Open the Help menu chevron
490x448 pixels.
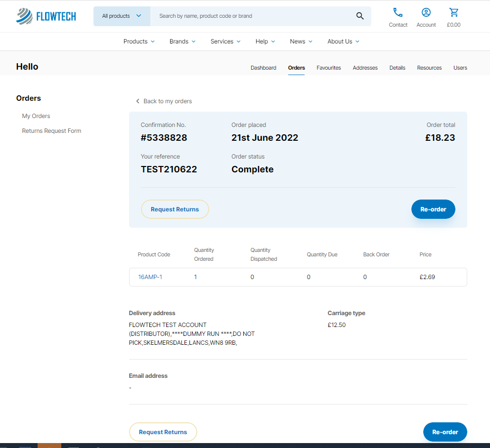point(273,41)
